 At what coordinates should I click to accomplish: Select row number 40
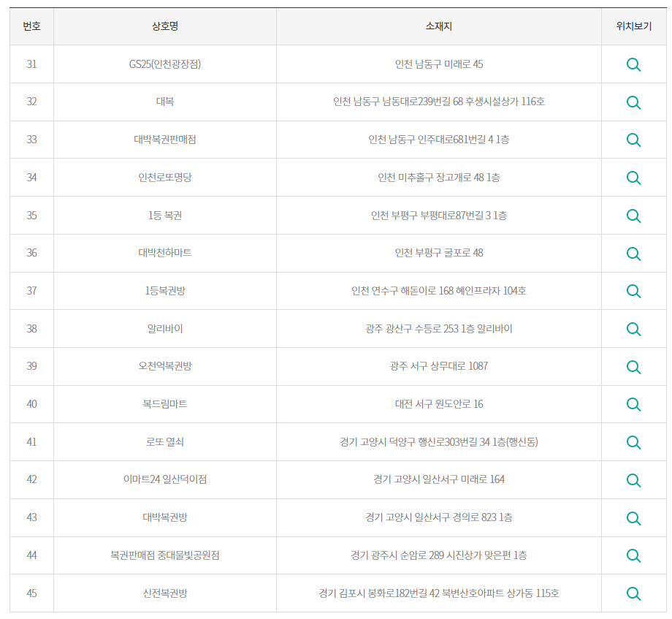[x=31, y=404]
